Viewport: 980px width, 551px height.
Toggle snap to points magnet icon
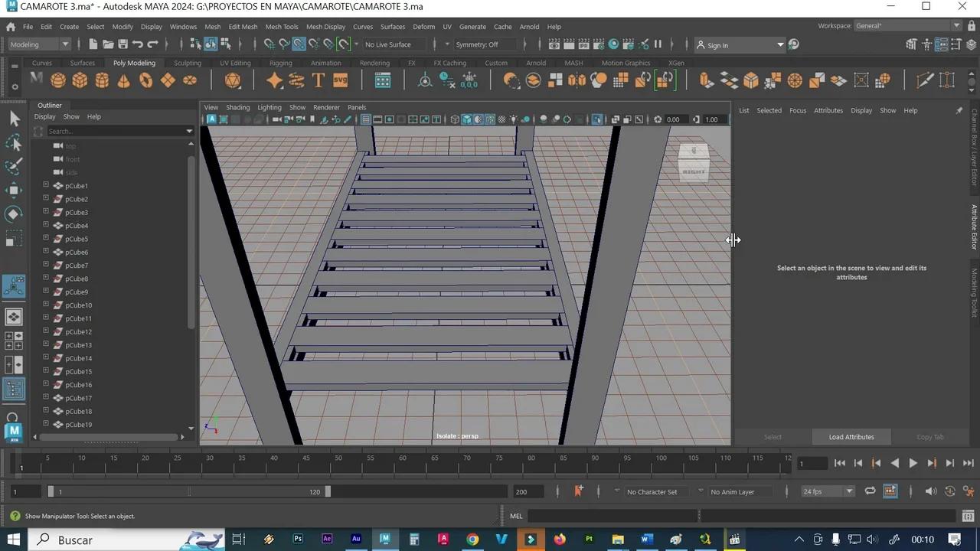tap(299, 44)
